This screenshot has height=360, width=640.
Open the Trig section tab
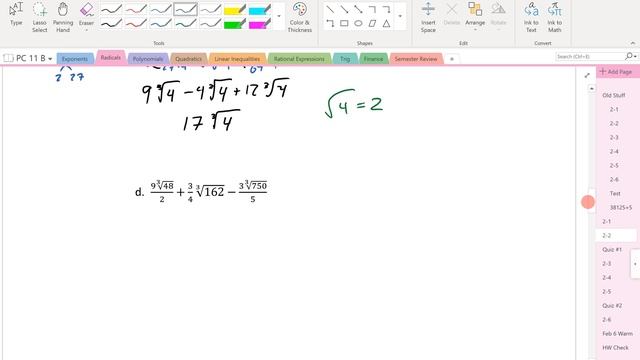[x=345, y=59]
